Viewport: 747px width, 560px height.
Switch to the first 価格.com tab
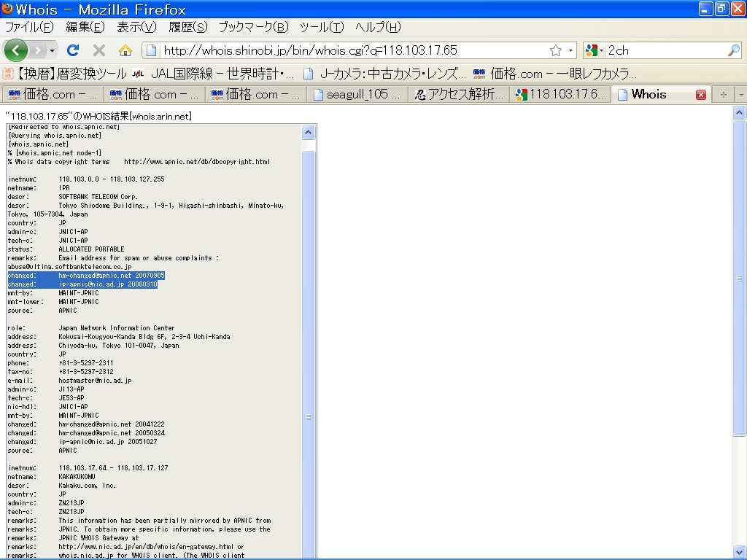pos(53,94)
